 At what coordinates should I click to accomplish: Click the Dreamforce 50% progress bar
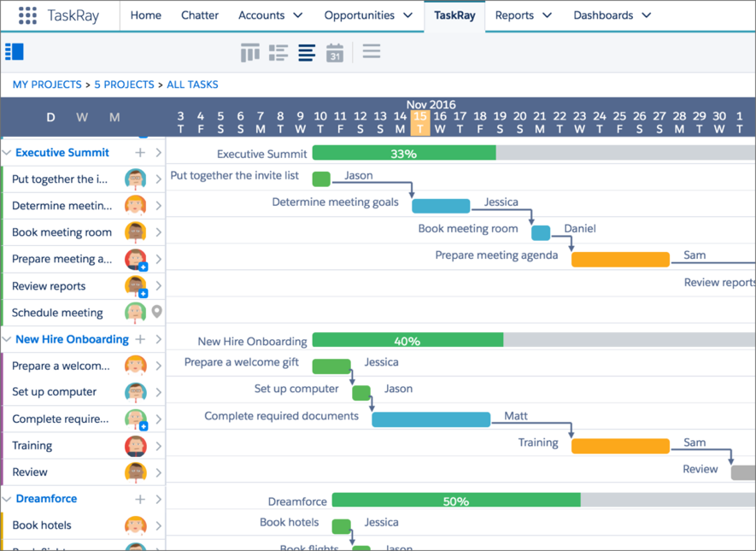(455, 501)
